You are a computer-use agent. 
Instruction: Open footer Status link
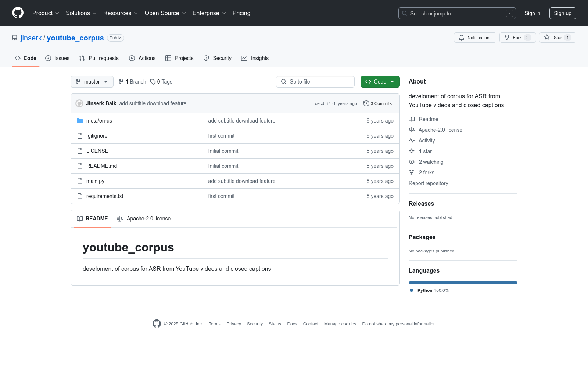[x=275, y=324]
